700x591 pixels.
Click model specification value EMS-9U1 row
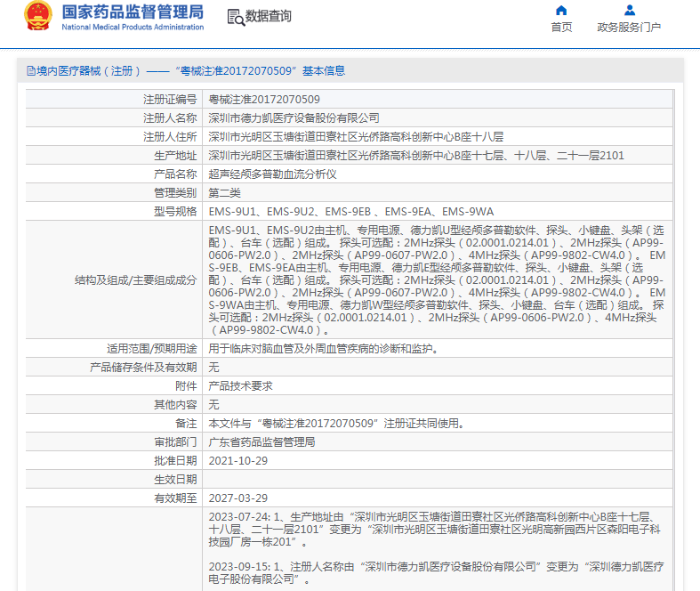tap(350, 211)
